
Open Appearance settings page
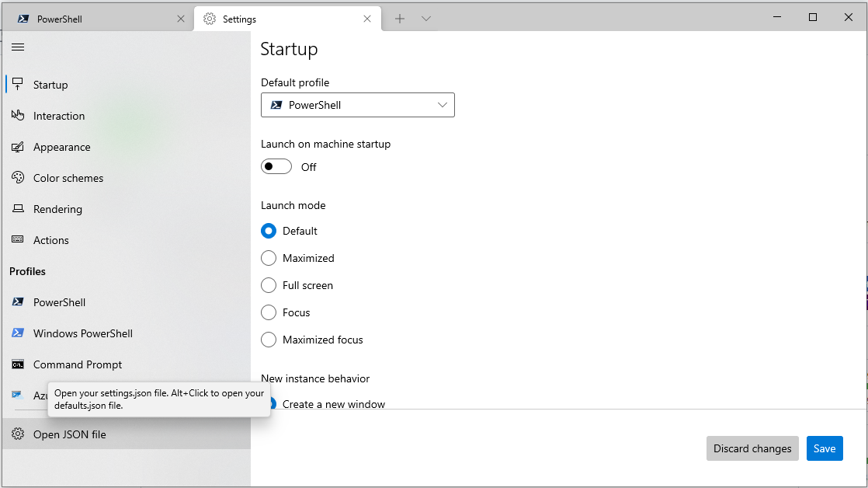click(x=127, y=147)
